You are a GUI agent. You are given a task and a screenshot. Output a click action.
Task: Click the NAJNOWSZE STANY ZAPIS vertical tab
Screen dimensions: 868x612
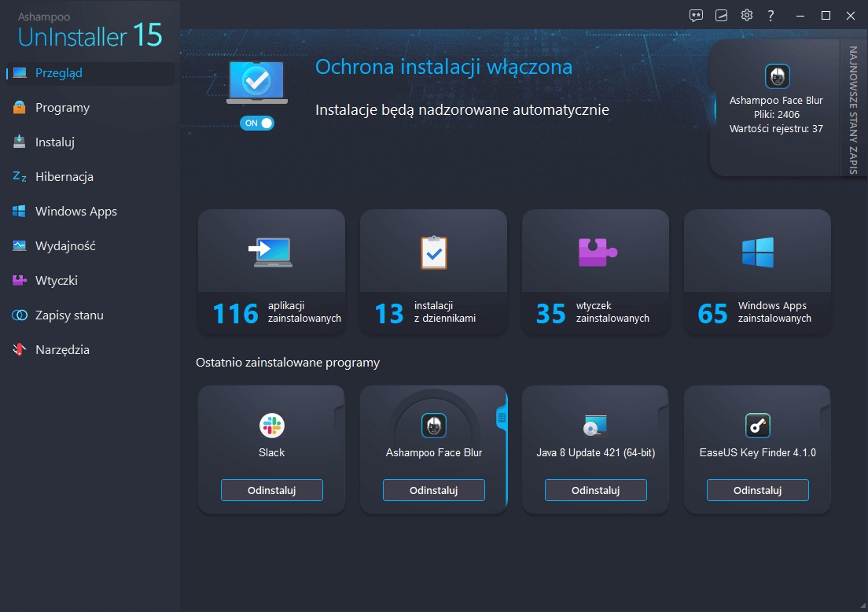(854, 109)
